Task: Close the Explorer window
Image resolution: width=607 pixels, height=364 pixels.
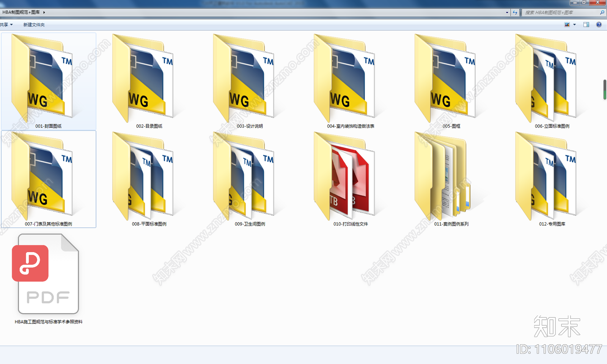Action: [x=598, y=2]
